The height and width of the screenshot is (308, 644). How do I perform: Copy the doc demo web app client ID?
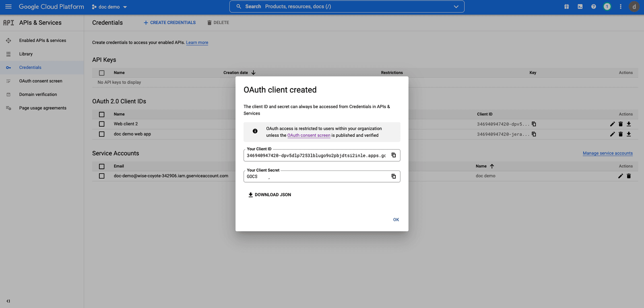pos(534,134)
